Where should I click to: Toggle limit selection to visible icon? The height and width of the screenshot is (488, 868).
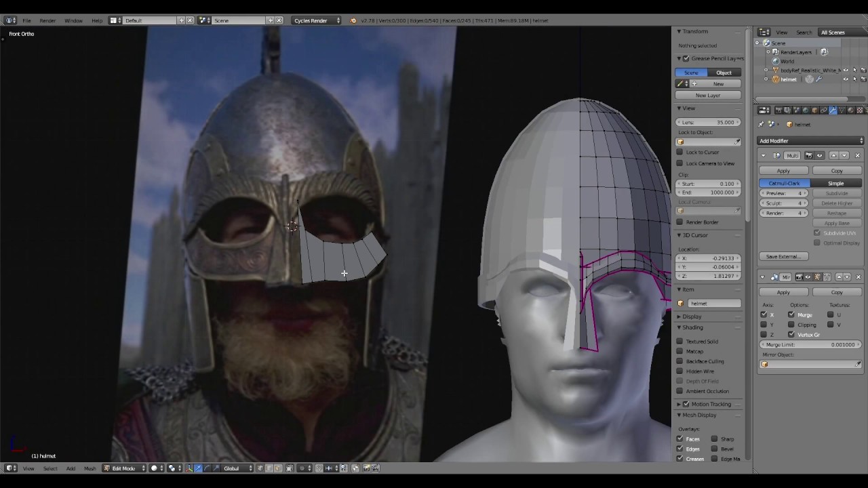click(x=290, y=468)
